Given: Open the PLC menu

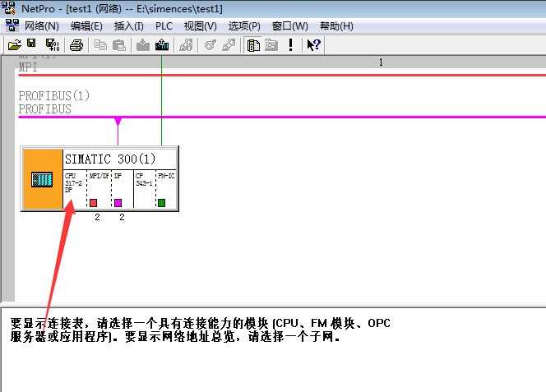Looking at the screenshot, I should [x=164, y=26].
